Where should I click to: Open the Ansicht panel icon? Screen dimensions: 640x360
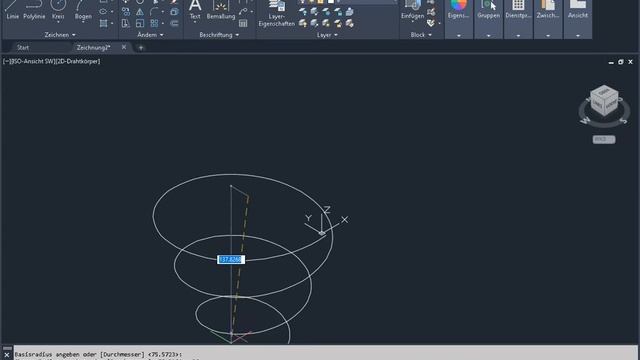coord(578,10)
